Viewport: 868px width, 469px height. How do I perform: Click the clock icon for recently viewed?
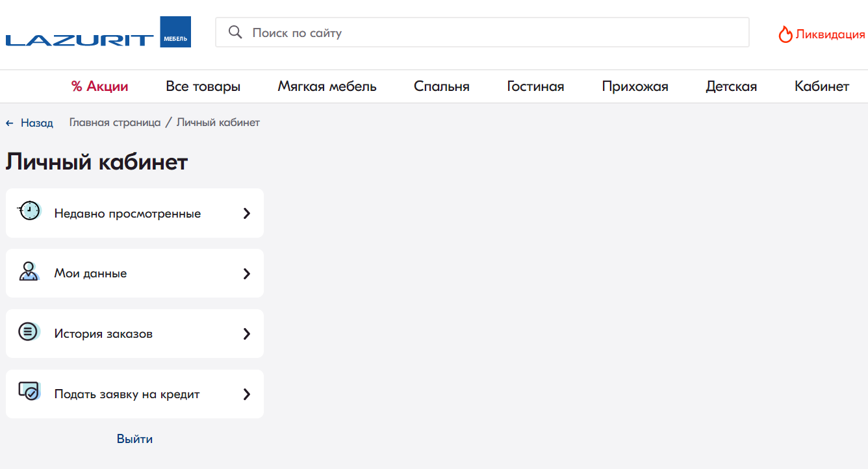pyautogui.click(x=29, y=211)
